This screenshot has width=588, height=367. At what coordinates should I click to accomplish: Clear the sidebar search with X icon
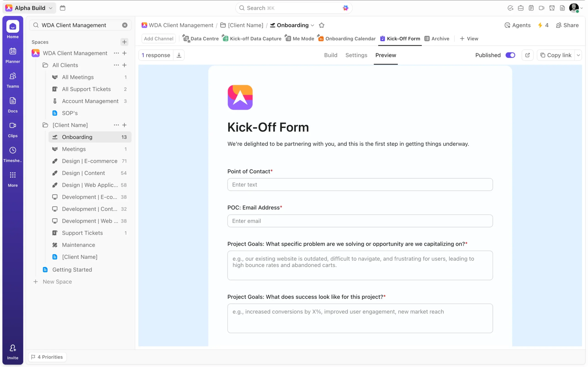(125, 25)
